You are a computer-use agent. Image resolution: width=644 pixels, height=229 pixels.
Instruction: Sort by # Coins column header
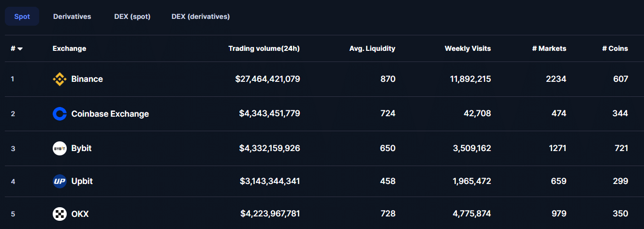coord(615,48)
